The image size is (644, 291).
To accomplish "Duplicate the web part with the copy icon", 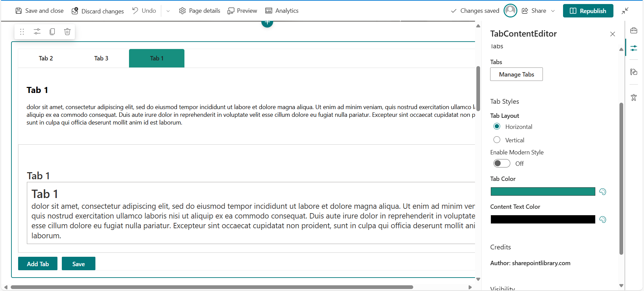I will click(x=52, y=32).
